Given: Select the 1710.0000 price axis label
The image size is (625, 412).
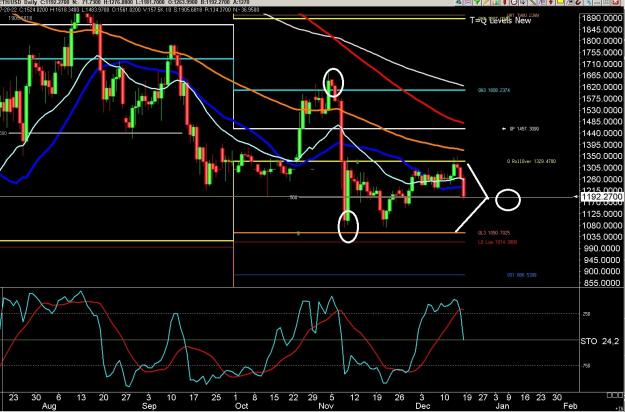Looking at the screenshot, I should click(x=602, y=65).
